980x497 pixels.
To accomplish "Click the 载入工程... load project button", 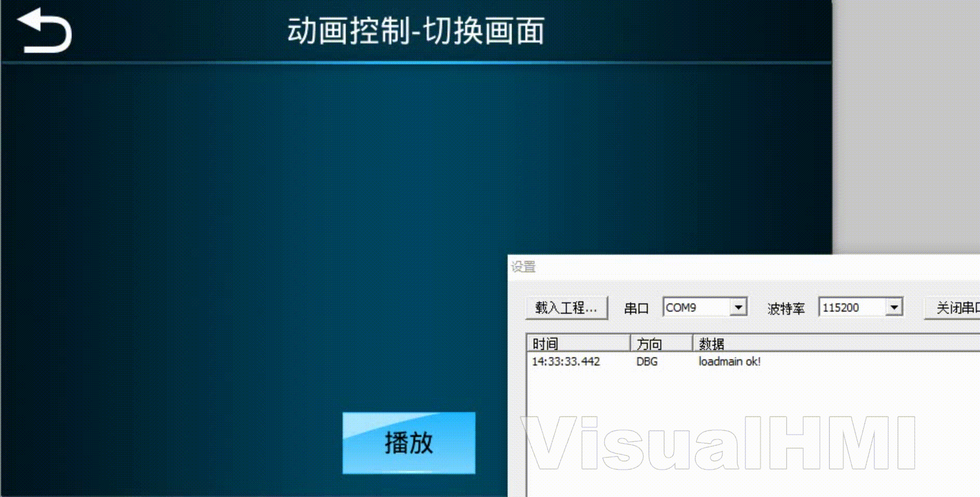I will click(566, 307).
